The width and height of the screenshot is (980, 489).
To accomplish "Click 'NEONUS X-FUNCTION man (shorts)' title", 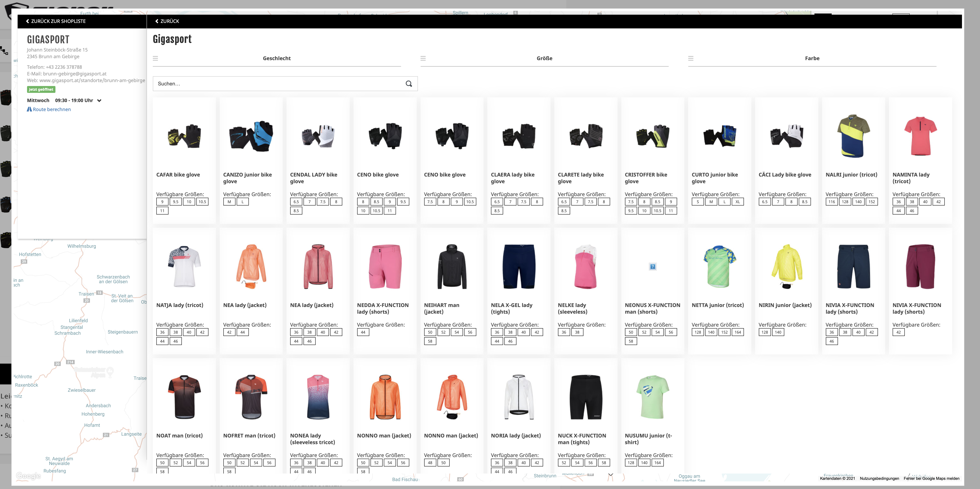I will click(652, 308).
